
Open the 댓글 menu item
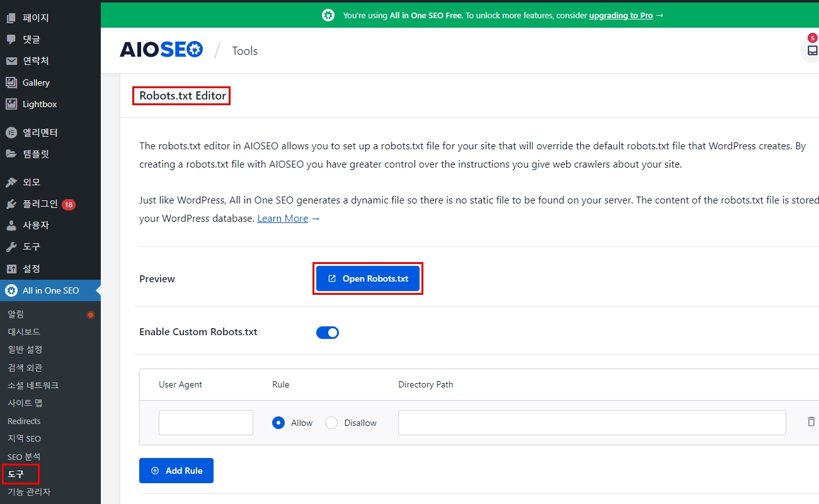(50, 40)
